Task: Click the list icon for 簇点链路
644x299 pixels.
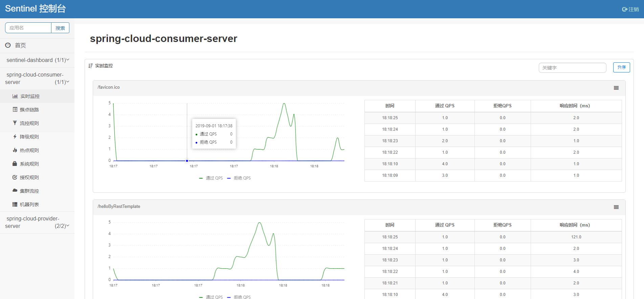Action: [15, 110]
